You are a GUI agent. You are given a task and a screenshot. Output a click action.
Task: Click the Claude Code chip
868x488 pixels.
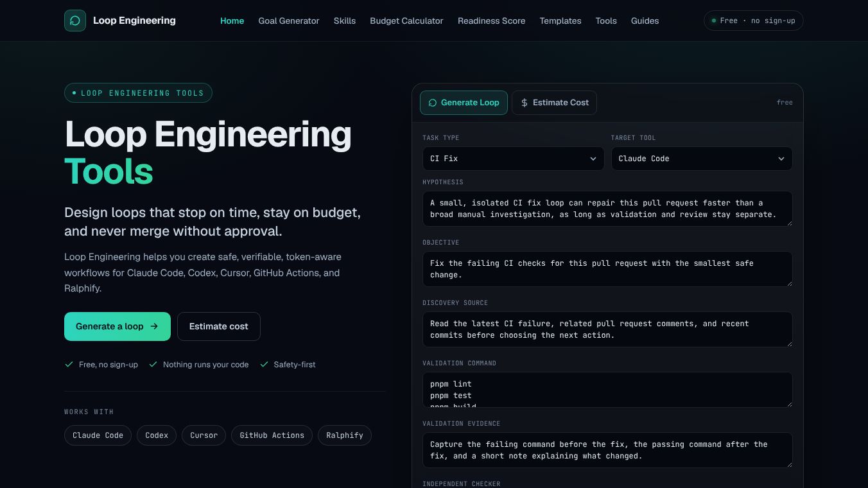98,435
